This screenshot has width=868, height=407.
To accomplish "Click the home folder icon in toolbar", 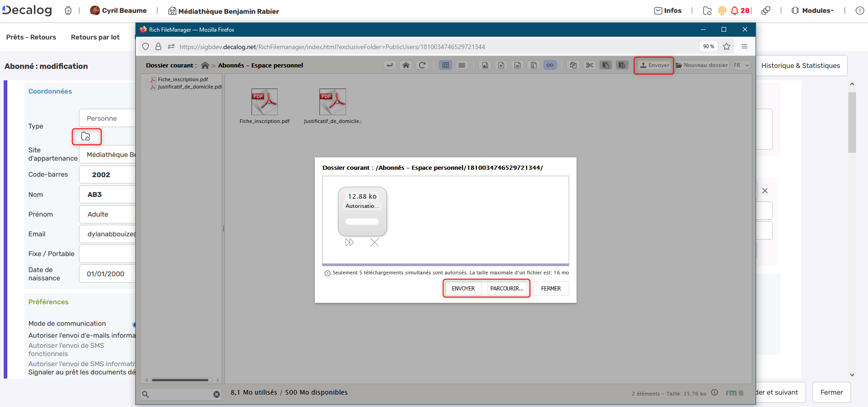I will coord(406,65).
